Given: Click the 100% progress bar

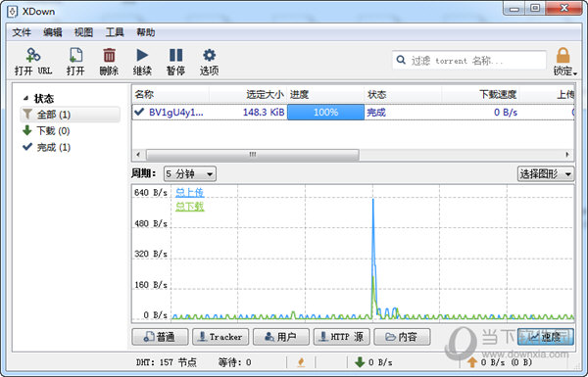Looking at the screenshot, I should coord(326,112).
